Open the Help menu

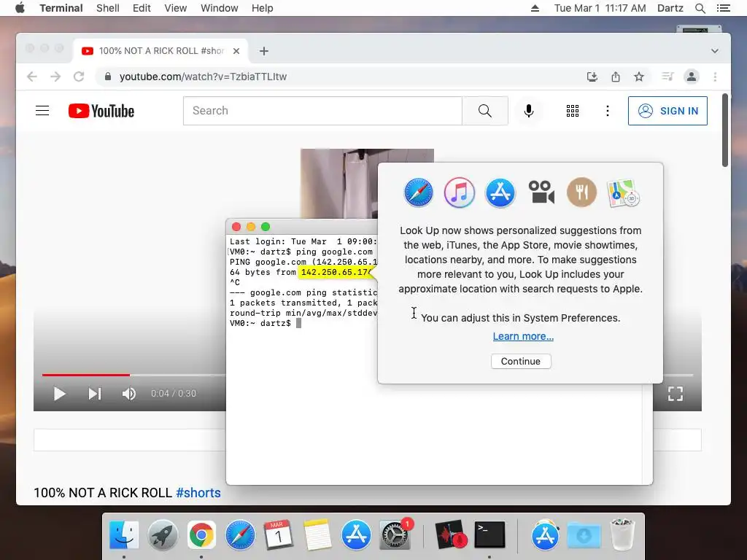(262, 8)
